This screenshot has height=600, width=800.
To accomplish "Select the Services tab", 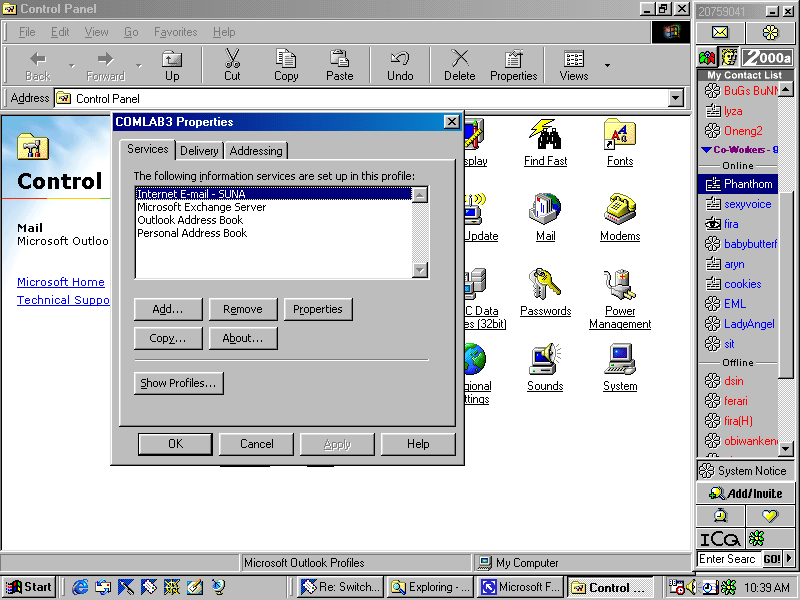I will 147,149.
